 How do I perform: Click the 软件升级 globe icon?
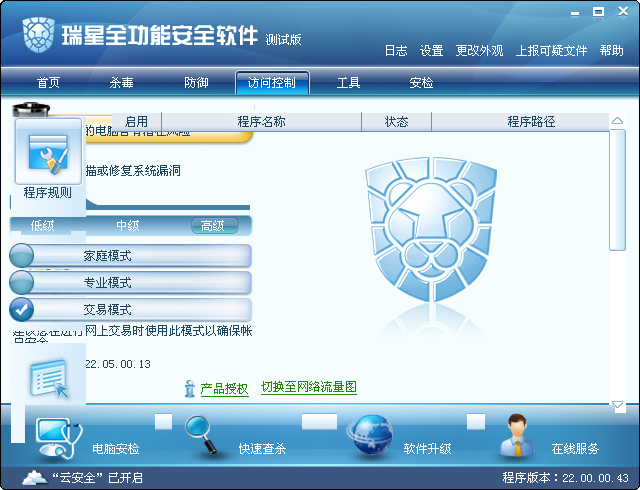pos(371,435)
